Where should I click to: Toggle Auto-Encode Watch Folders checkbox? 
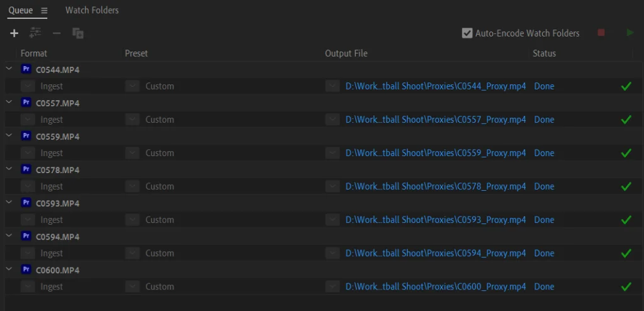click(467, 33)
